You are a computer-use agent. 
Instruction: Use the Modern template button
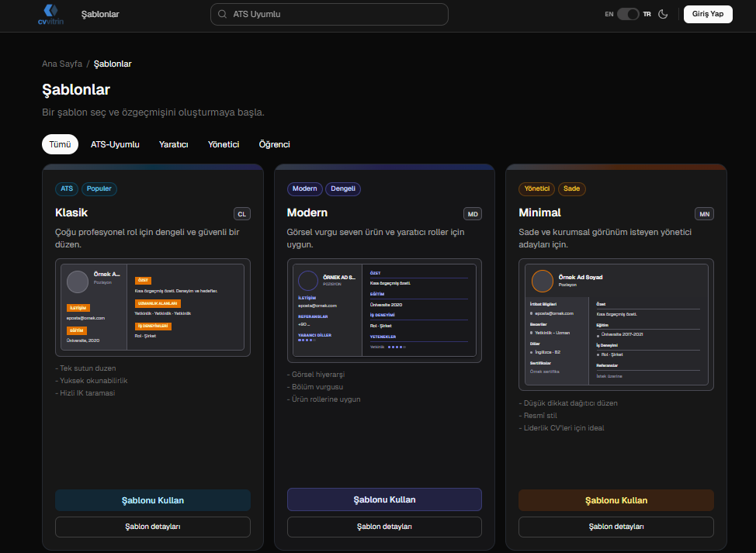pyautogui.click(x=384, y=499)
